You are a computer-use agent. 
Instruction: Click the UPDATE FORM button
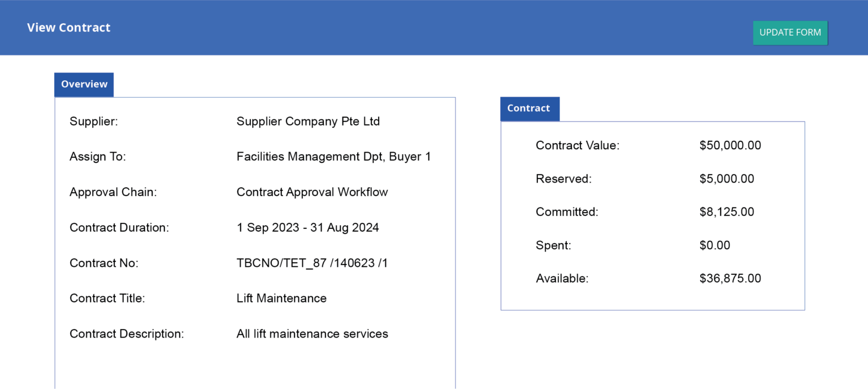click(789, 32)
